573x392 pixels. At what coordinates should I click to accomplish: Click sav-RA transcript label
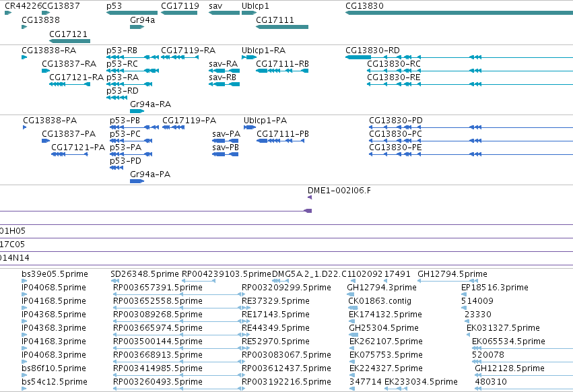[224, 64]
